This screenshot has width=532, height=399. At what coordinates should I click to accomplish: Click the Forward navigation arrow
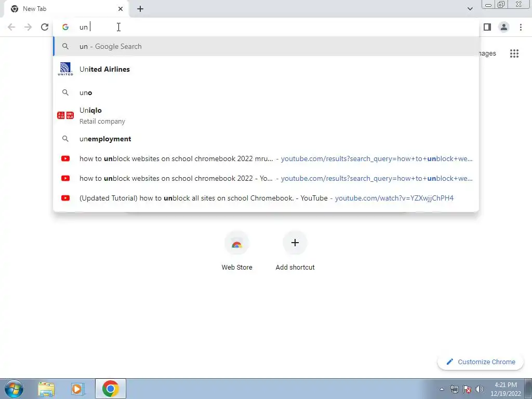28,27
